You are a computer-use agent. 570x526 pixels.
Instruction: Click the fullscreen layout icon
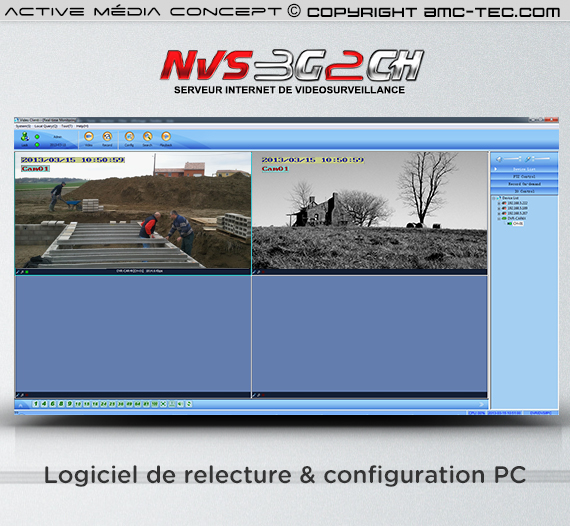(x=163, y=404)
